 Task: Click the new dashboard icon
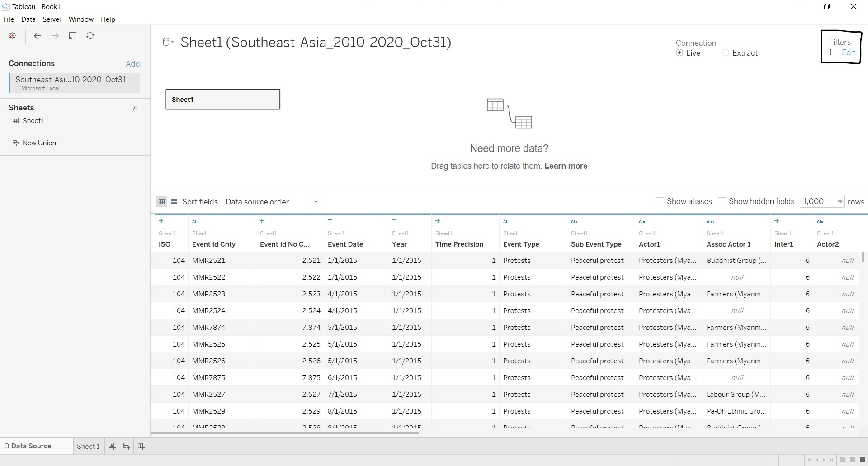(127, 446)
